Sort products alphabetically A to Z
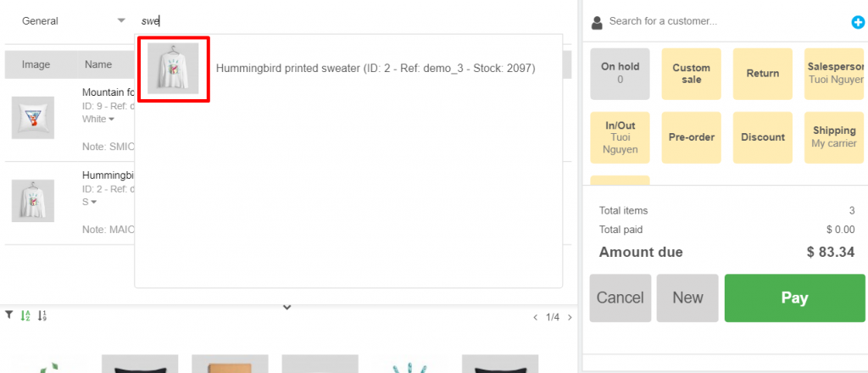The image size is (868, 373). [x=25, y=316]
